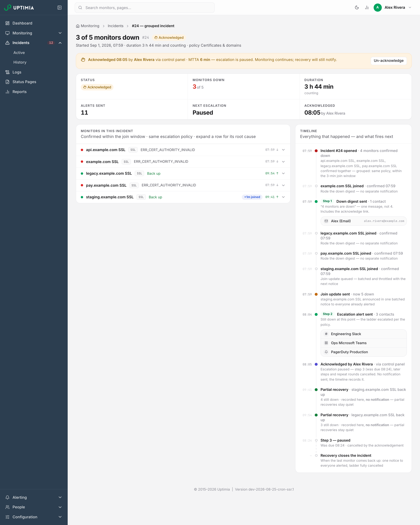Click the Status Pages document icon
Screen dimensions: 420x525
coord(8,82)
